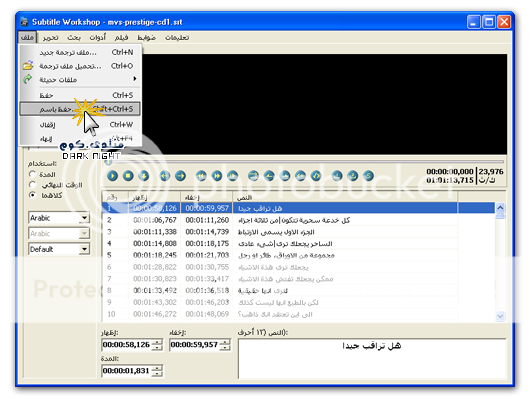Click the إخفاء time field 00:00:59,957
The width and height of the screenshot is (530, 399).
pos(195,345)
